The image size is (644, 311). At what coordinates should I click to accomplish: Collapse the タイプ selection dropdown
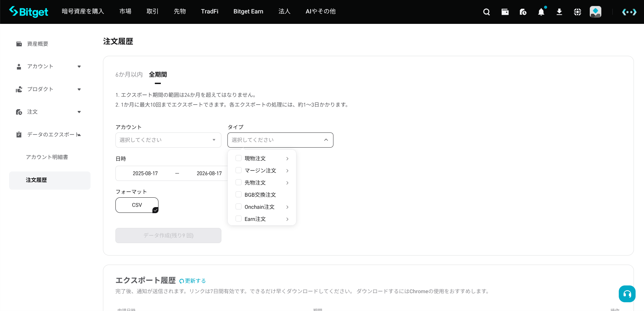(x=280, y=140)
